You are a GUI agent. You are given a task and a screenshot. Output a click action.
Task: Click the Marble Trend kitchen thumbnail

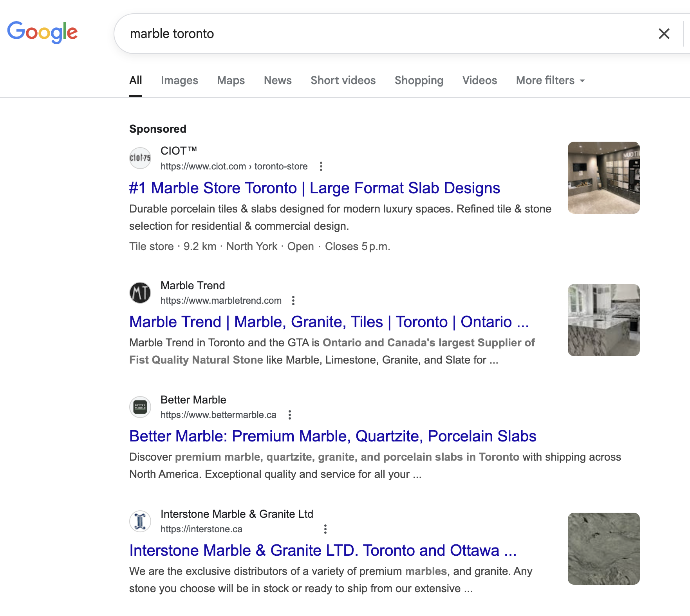(x=603, y=320)
